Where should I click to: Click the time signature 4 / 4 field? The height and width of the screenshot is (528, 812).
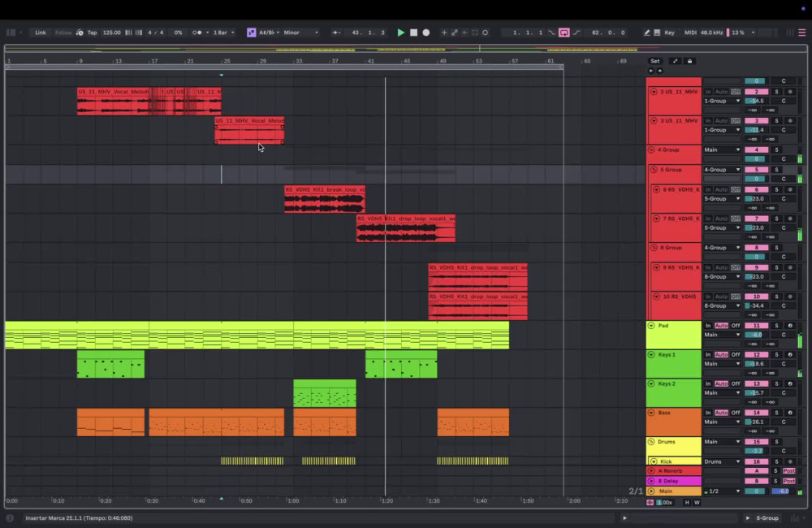(155, 32)
